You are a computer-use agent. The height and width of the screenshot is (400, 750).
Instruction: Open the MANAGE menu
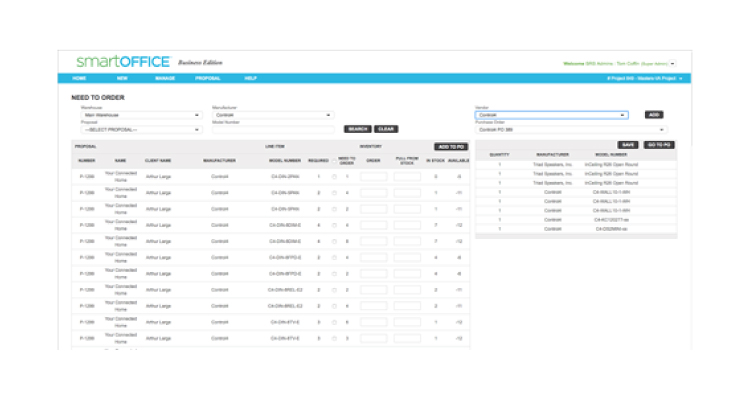pyautogui.click(x=165, y=78)
